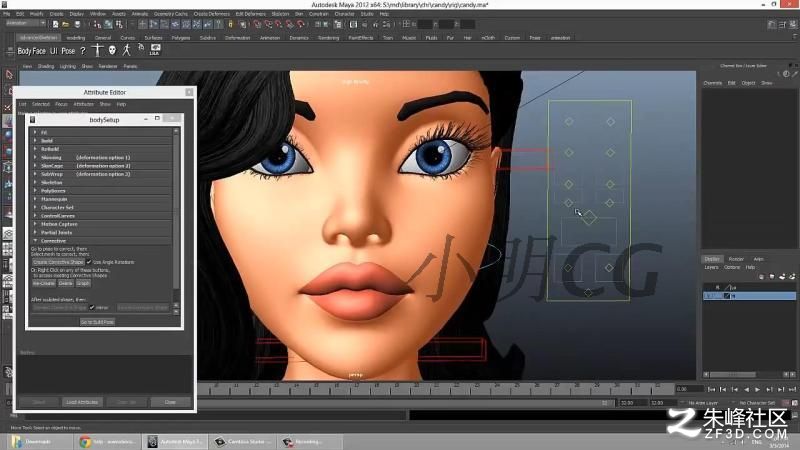The height and width of the screenshot is (450, 800).
Task: Open the Create Deformers menu
Action: tap(211, 14)
